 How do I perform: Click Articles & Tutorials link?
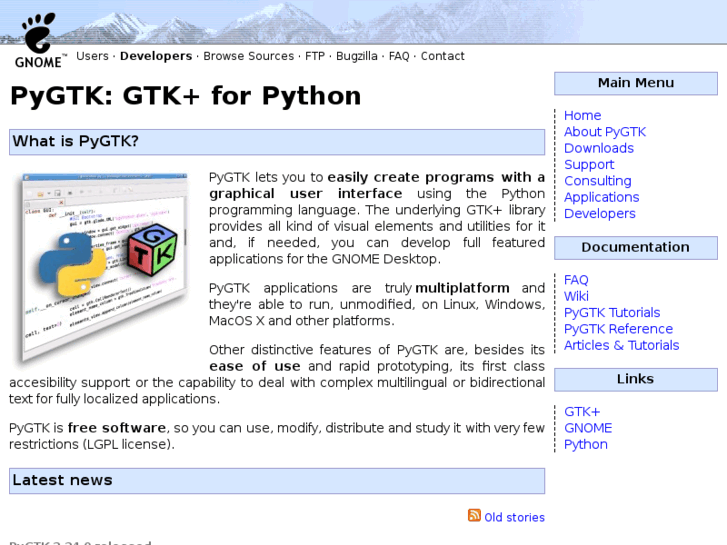pyautogui.click(x=621, y=346)
